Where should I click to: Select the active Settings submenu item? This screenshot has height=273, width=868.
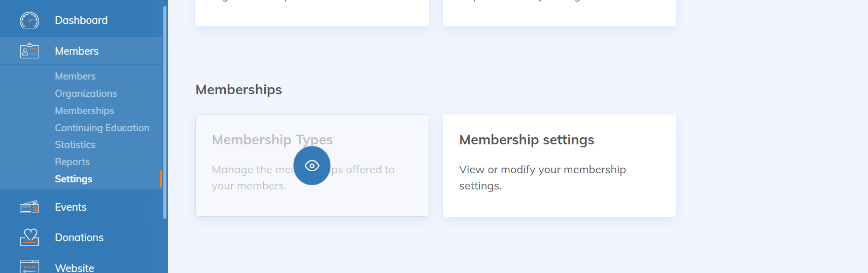[74, 179]
